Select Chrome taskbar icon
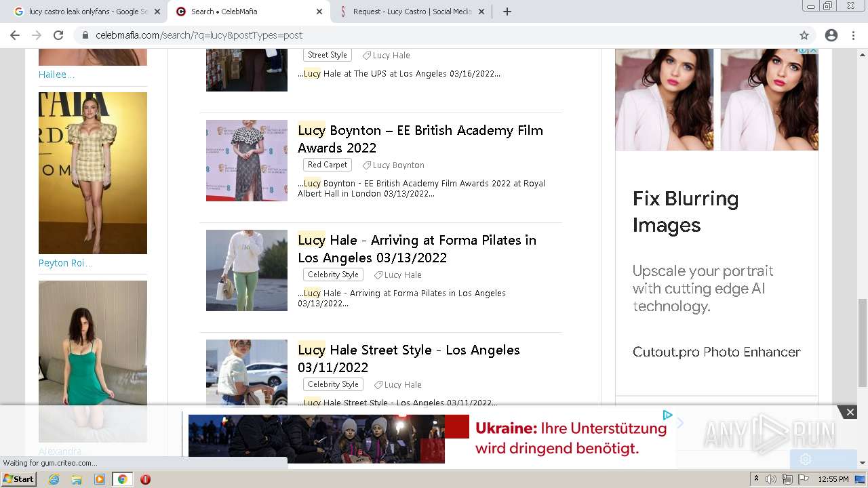This screenshot has height=488, width=868. click(x=122, y=479)
